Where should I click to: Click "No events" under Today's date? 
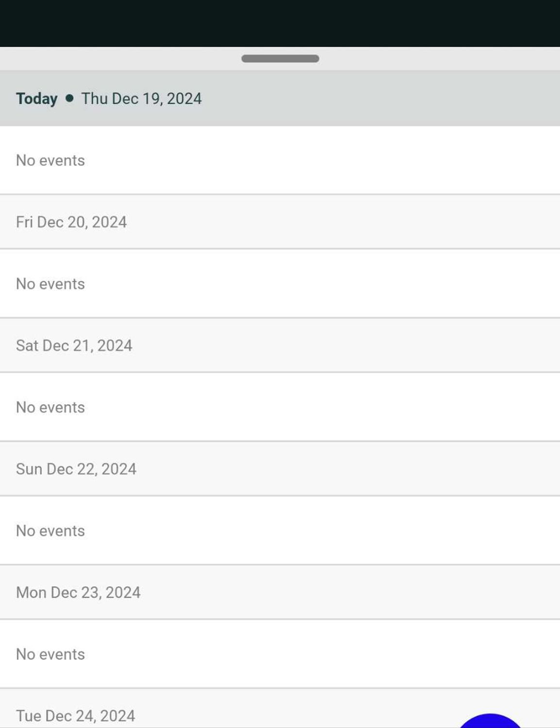tap(50, 160)
